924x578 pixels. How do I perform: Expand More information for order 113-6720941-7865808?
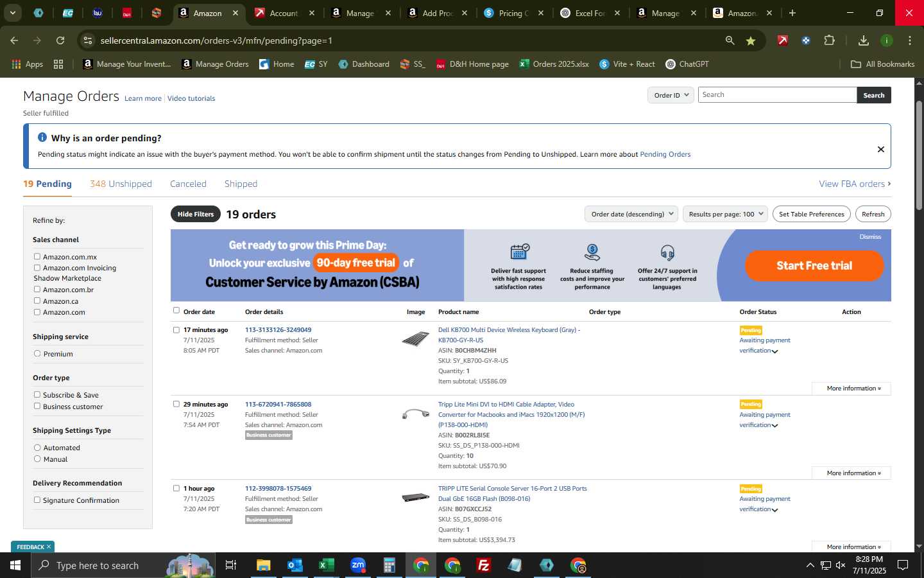click(851, 473)
